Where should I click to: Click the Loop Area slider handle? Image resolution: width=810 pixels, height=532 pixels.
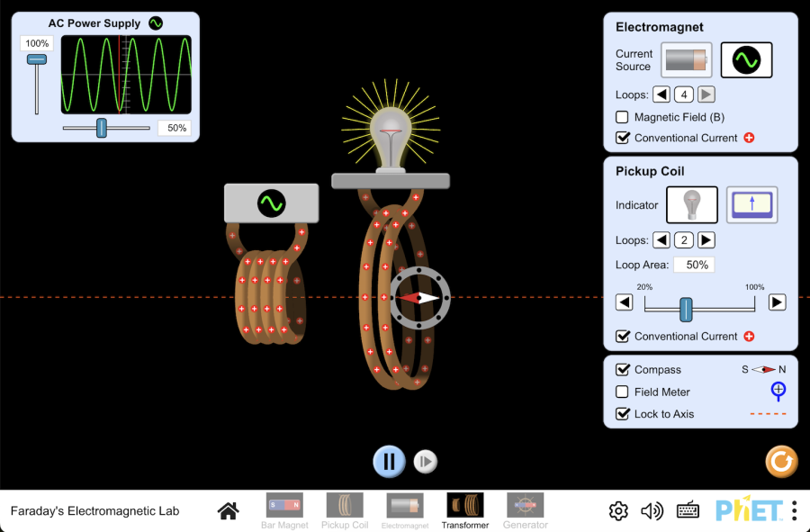coord(686,309)
